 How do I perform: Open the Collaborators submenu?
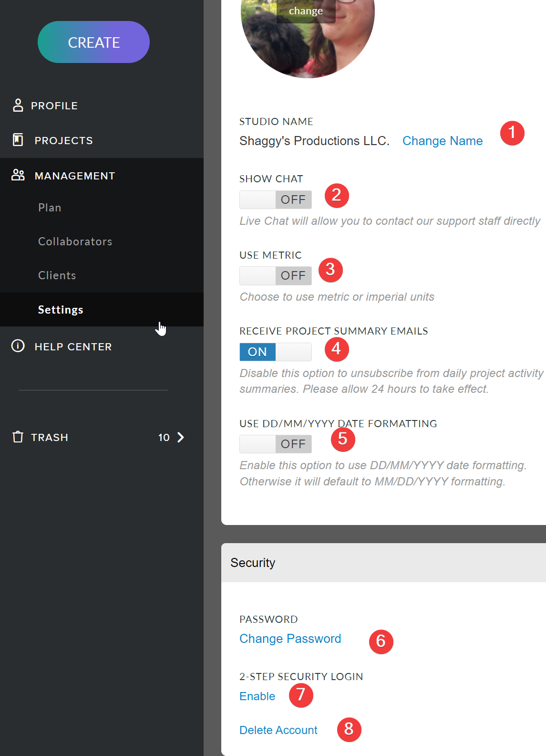coord(75,241)
